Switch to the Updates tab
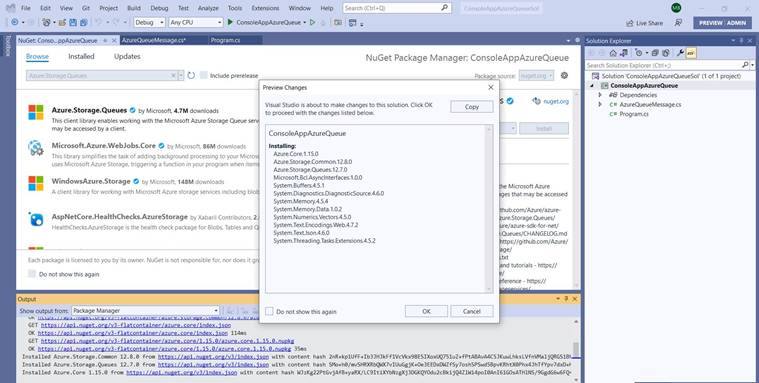The width and height of the screenshot is (759, 383). [127, 56]
